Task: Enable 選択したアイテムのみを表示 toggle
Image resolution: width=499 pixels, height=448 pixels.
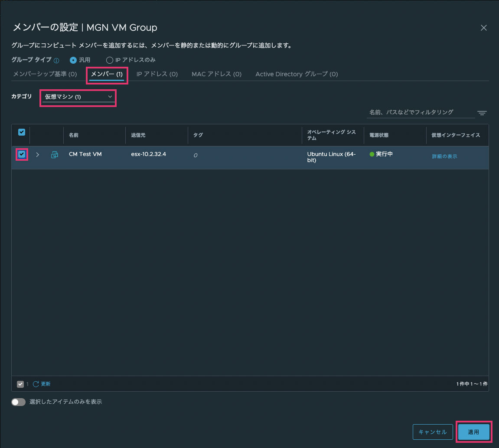Action: pos(18,402)
